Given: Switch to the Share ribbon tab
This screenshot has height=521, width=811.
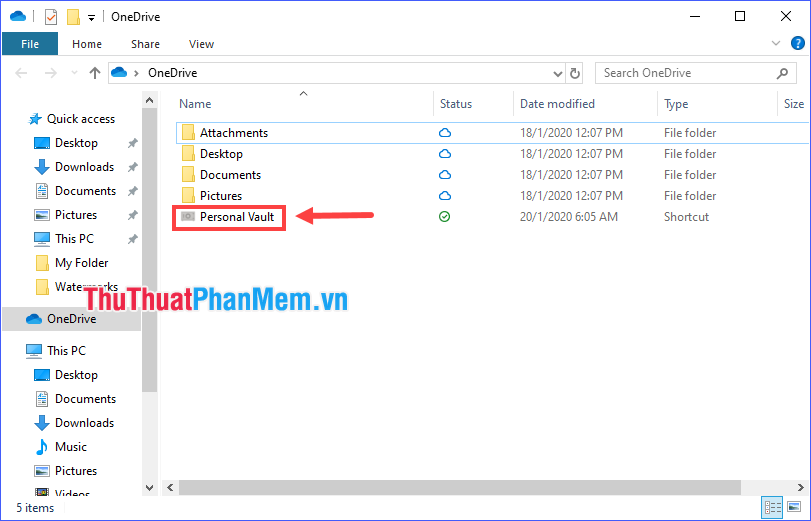Looking at the screenshot, I should pos(145,44).
